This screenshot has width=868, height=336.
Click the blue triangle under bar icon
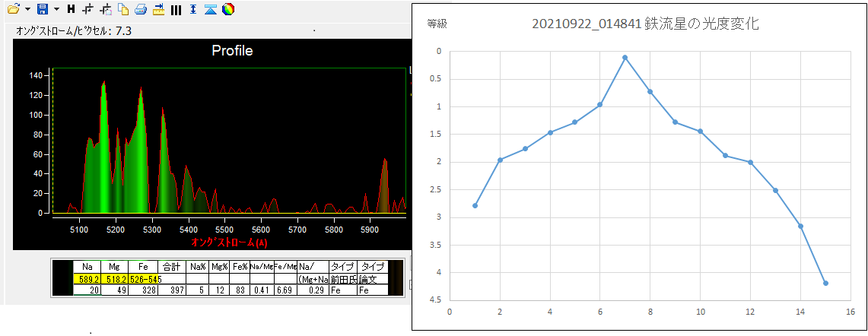pyautogui.click(x=211, y=9)
